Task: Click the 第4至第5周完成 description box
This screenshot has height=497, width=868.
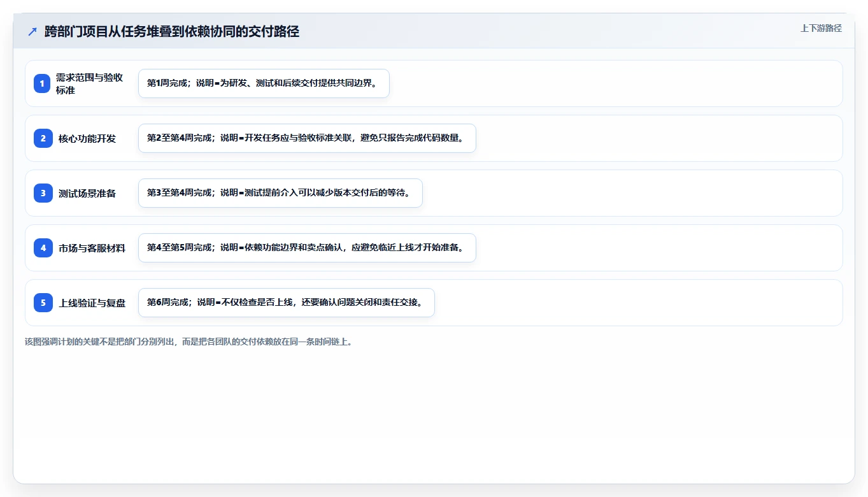Action: click(x=307, y=248)
